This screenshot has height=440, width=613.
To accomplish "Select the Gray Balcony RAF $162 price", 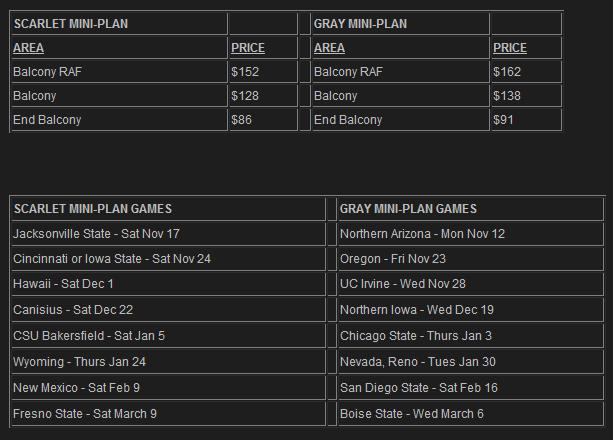I will point(507,72).
